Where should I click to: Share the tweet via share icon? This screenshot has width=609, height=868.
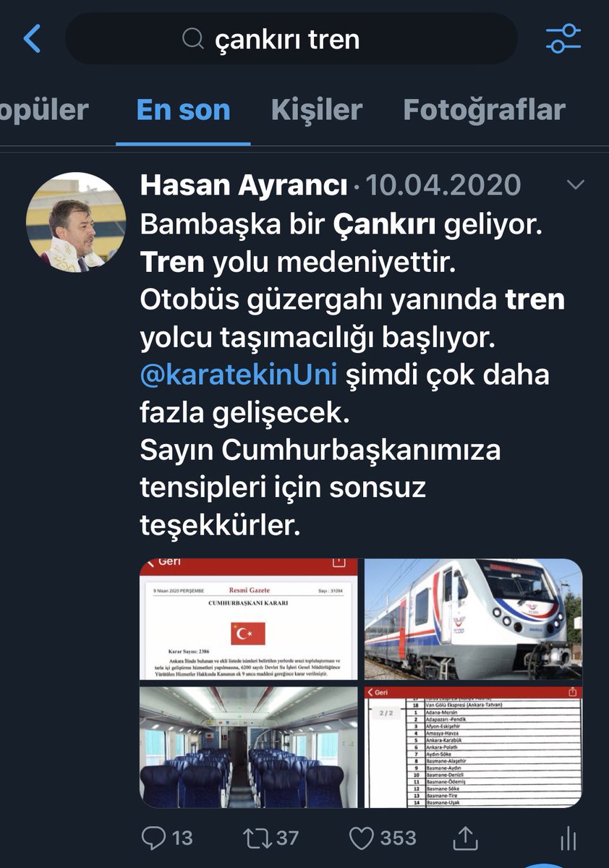pyautogui.click(x=465, y=838)
